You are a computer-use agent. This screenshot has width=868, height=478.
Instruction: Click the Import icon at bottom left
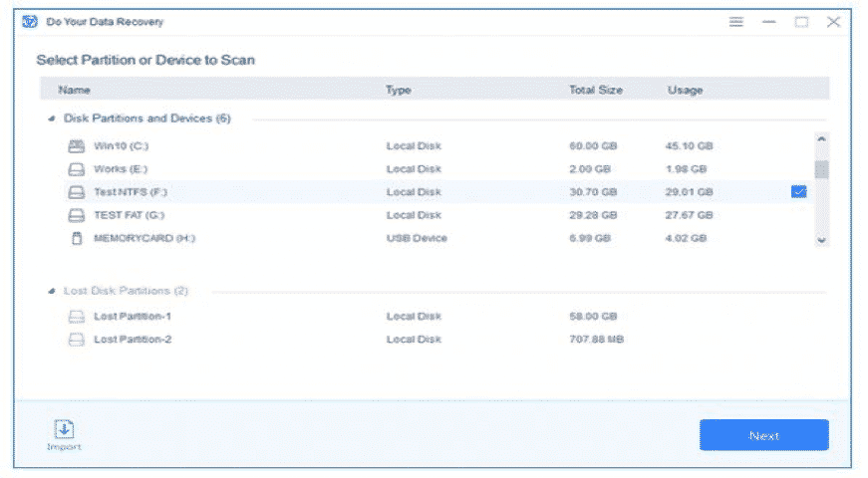64,429
